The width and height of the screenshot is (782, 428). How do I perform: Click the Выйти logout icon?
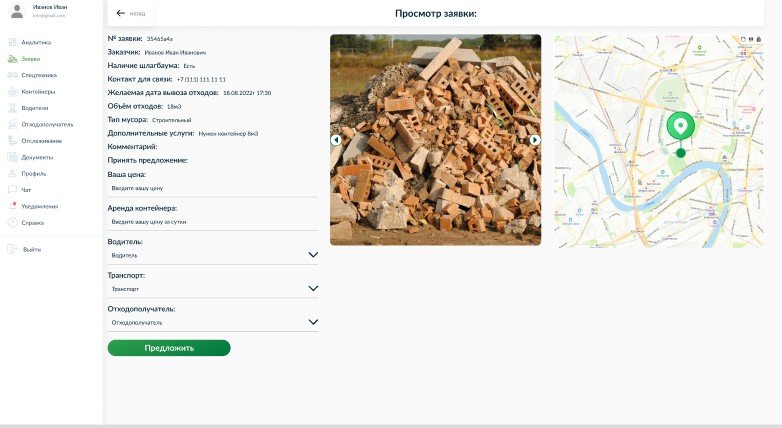coord(12,249)
